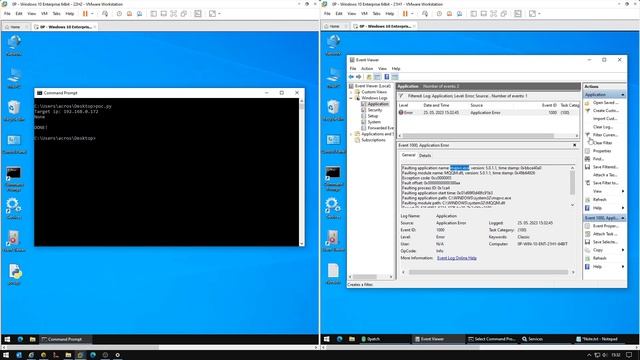The width and height of the screenshot is (640, 360).
Task: Collapse the Windows Logs tree node
Action: 351,98
